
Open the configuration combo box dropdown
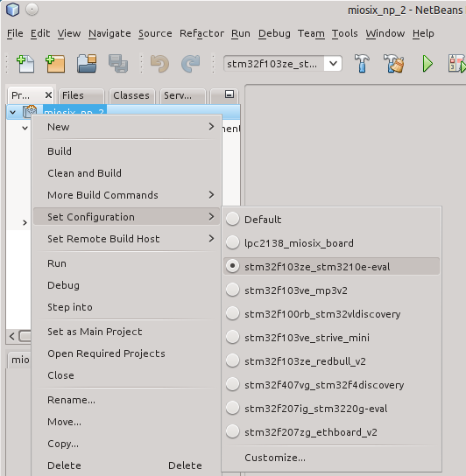pyautogui.click(x=333, y=64)
